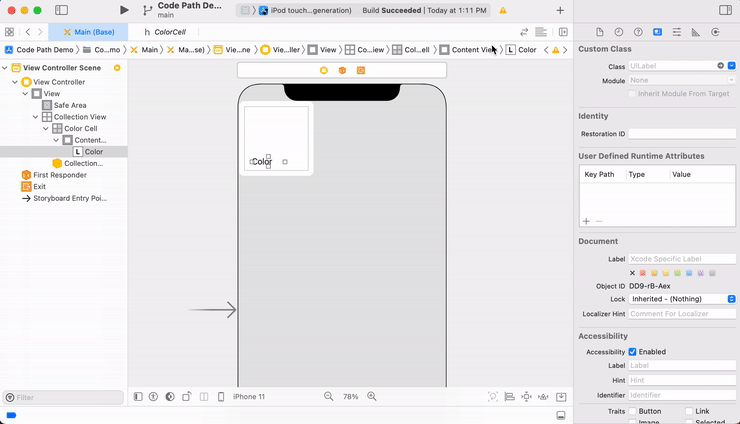Open the History inspector
This screenshot has height=424, width=740.
(619, 32)
